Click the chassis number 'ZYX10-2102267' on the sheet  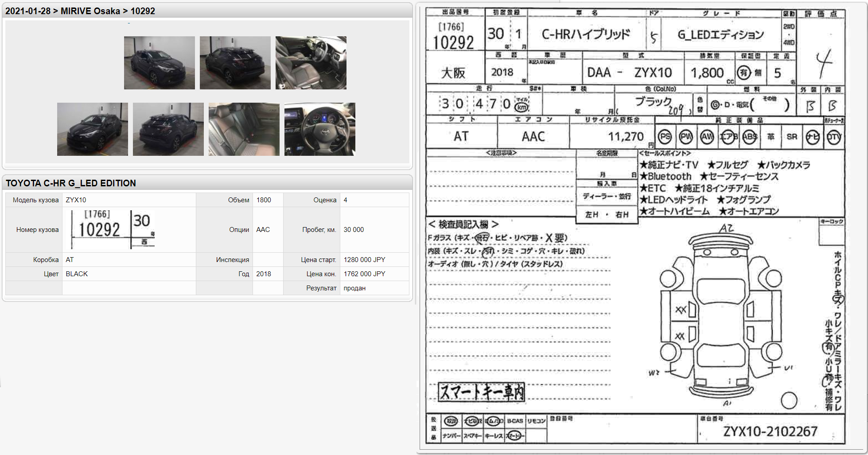click(770, 432)
